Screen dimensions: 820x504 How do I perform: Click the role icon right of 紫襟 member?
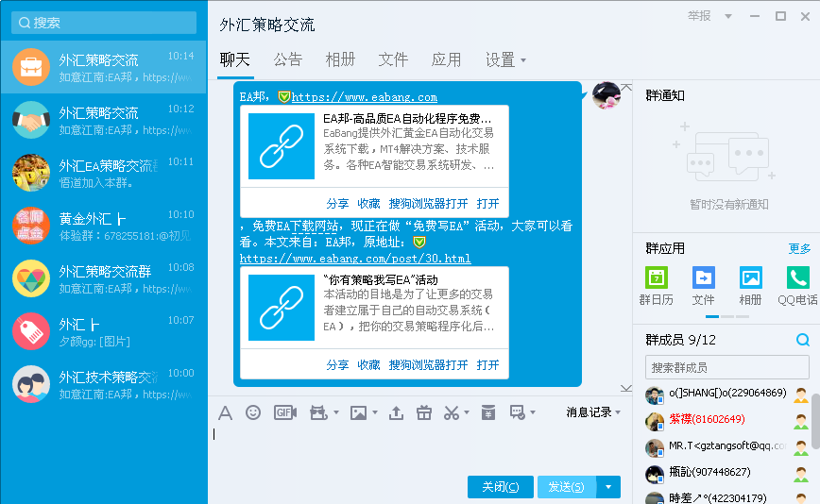(801, 421)
